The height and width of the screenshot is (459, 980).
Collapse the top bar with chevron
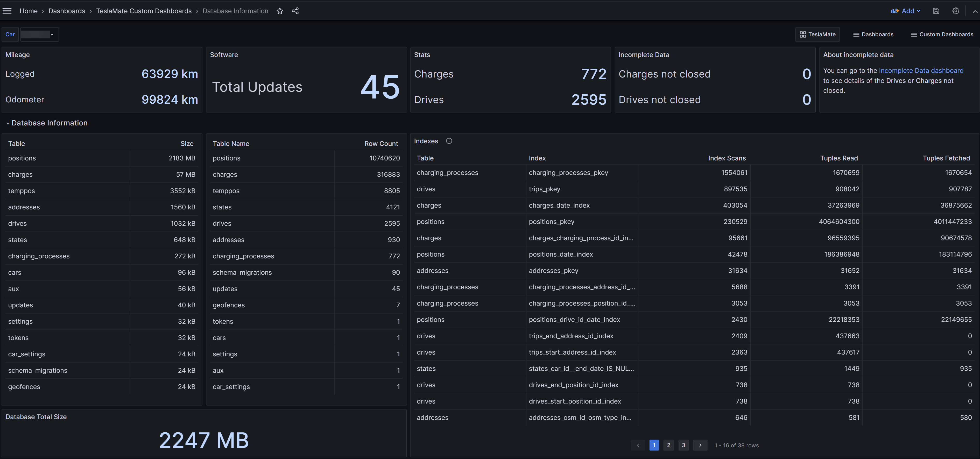click(975, 11)
